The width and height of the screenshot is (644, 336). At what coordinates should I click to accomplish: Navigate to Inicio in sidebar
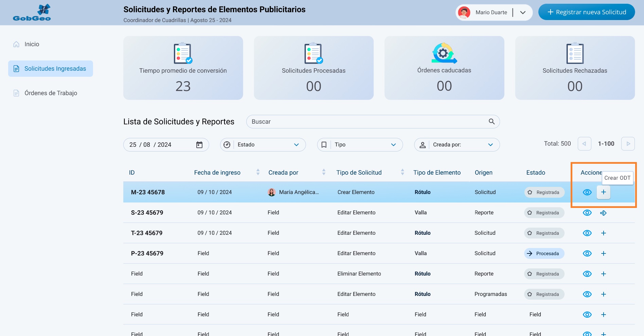coord(32,44)
